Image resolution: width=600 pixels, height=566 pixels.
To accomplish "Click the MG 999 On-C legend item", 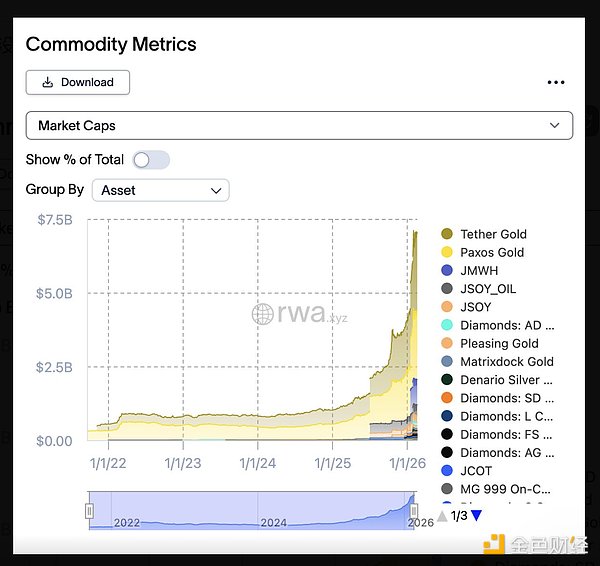I will [x=506, y=489].
